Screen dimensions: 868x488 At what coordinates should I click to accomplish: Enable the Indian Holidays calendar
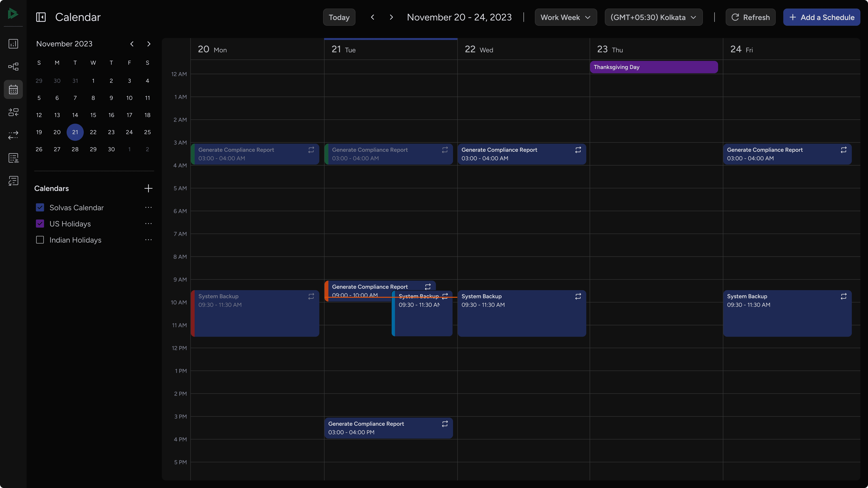40,240
